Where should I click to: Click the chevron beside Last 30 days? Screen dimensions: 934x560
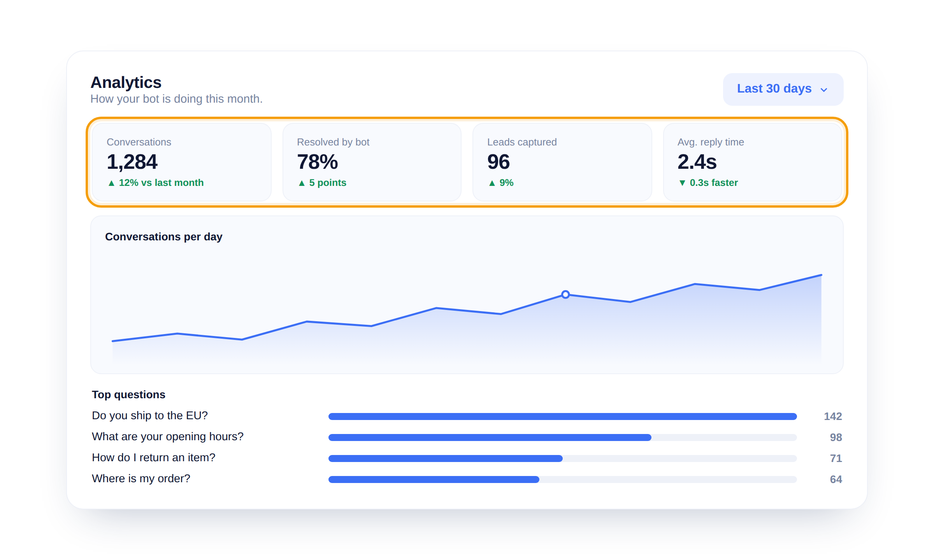click(x=824, y=90)
